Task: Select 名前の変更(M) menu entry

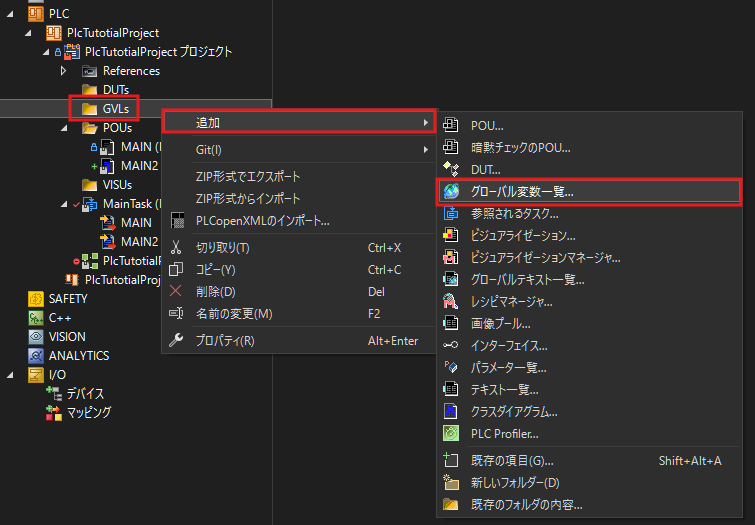Action: point(234,313)
